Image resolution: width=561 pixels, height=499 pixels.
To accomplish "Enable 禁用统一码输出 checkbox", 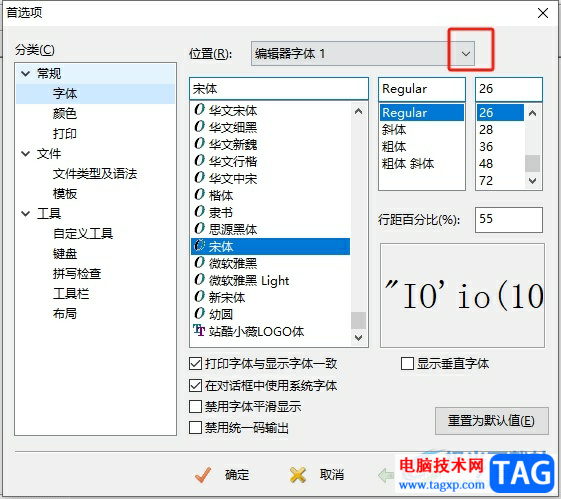I will tap(195, 427).
